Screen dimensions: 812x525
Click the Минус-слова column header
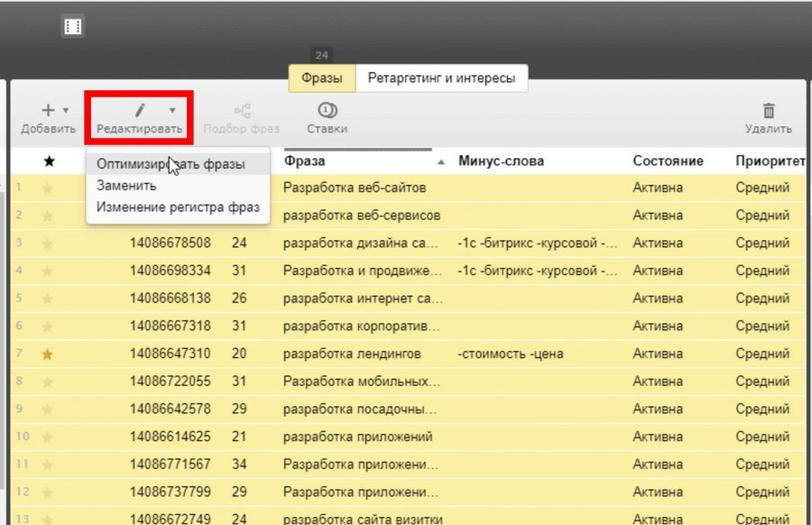[501, 161]
